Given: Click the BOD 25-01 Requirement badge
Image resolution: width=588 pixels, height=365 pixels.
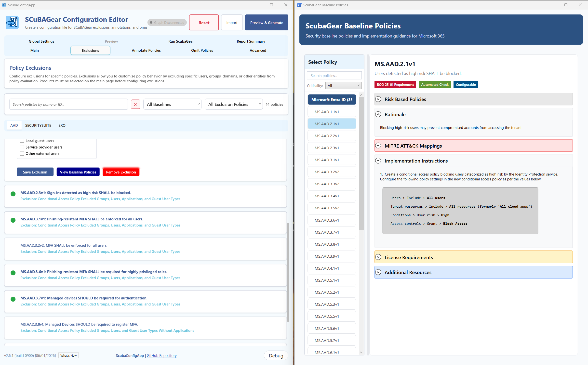Looking at the screenshot, I should coord(395,85).
